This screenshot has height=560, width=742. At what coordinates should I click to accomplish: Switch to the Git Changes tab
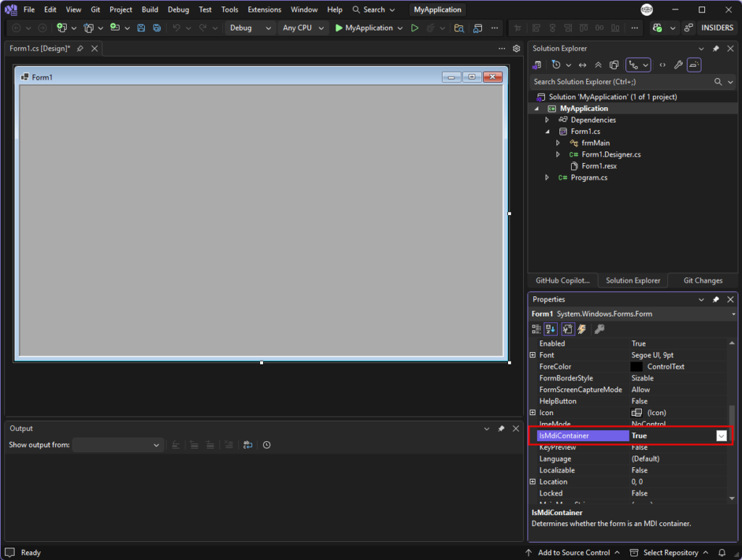point(703,280)
